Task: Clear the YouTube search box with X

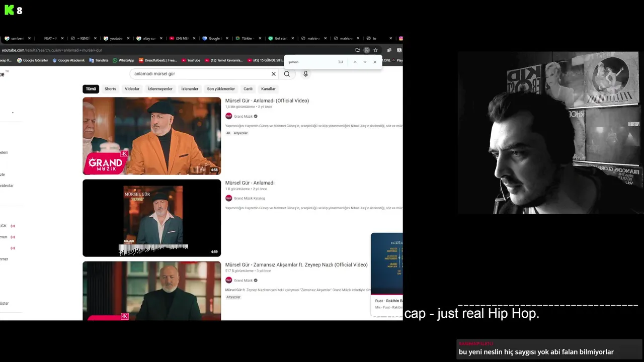Action: pyautogui.click(x=274, y=74)
